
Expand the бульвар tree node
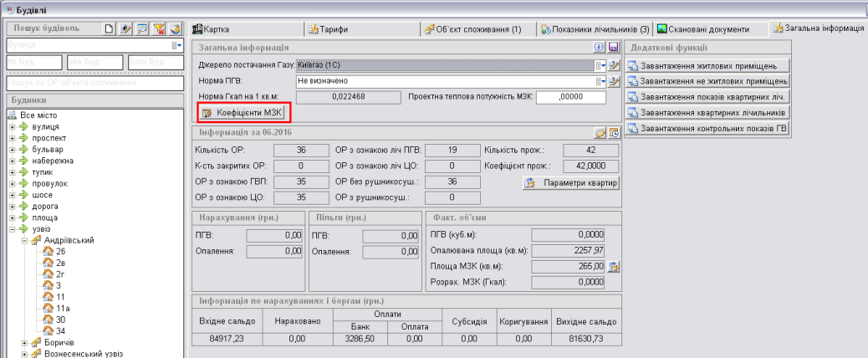12,149
